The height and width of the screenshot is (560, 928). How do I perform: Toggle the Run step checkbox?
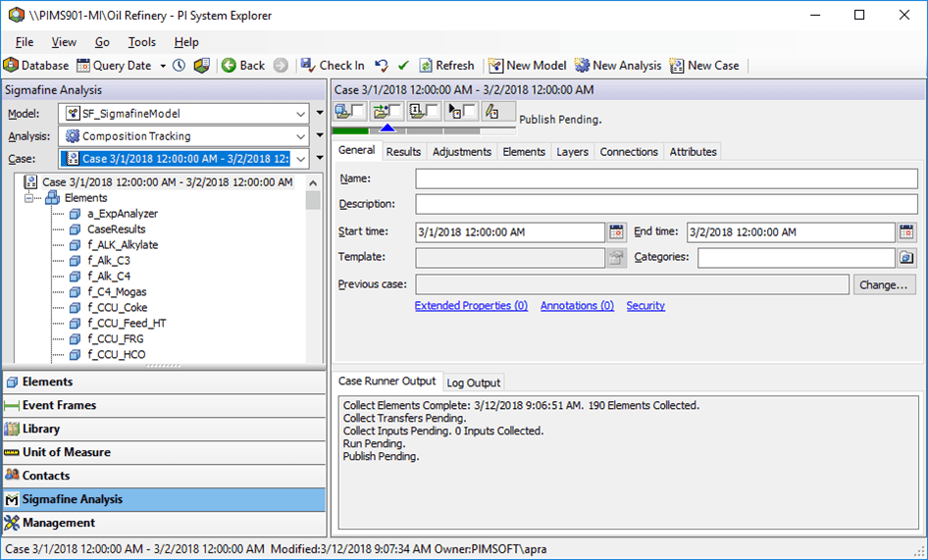click(x=469, y=111)
